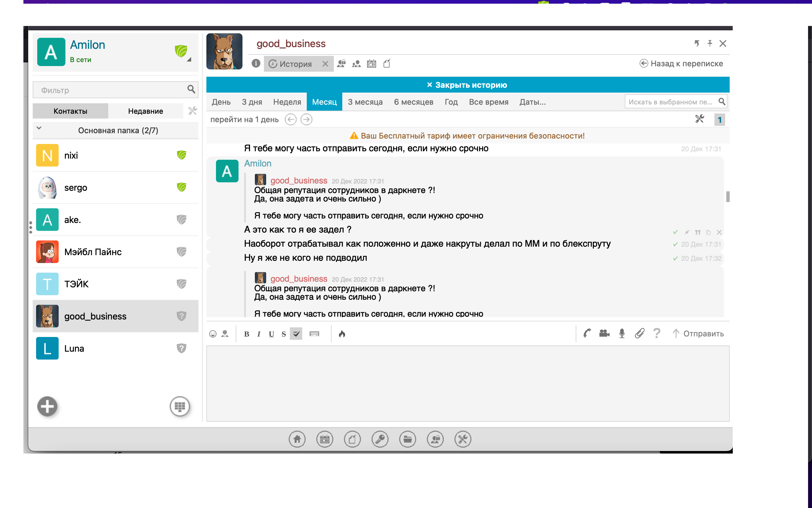Open history tools wrench icon
This screenshot has width=812, height=508.
tap(700, 119)
